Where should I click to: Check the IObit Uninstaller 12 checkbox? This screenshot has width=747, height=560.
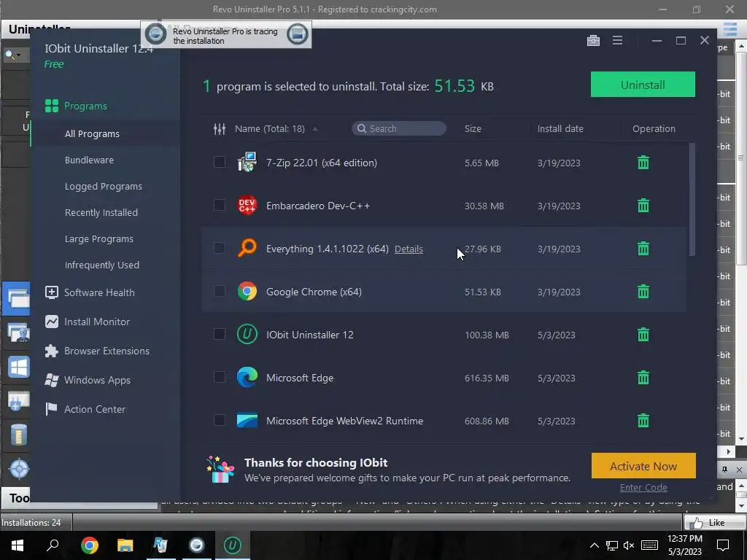[219, 334]
